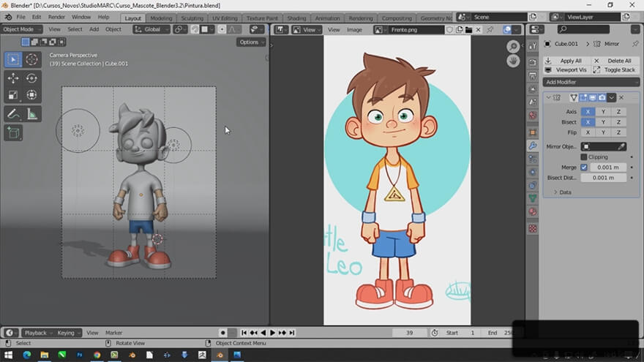Click the pan hand gizmo in image editor
Viewport: 644px width, 362px height.
(x=513, y=61)
